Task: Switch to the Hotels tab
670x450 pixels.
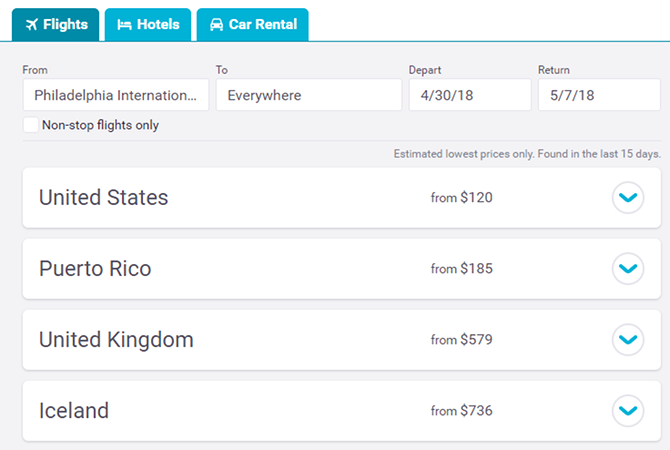Action: (x=148, y=25)
